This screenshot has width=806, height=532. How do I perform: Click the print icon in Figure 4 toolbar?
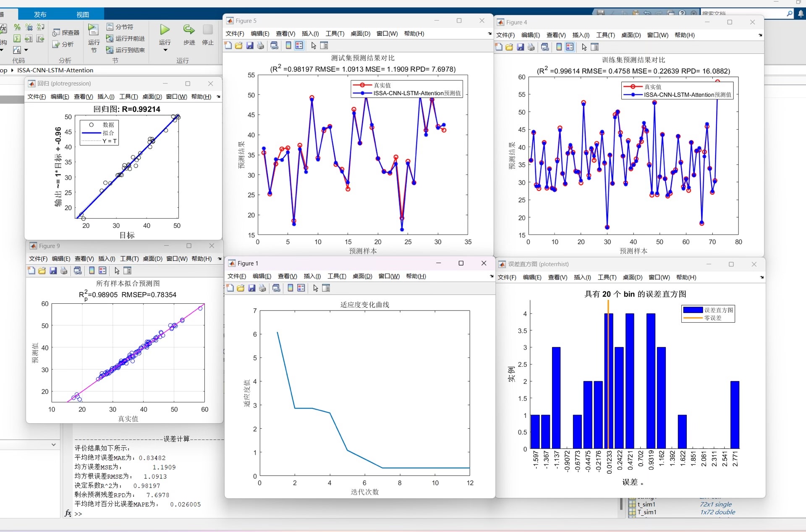(x=531, y=47)
